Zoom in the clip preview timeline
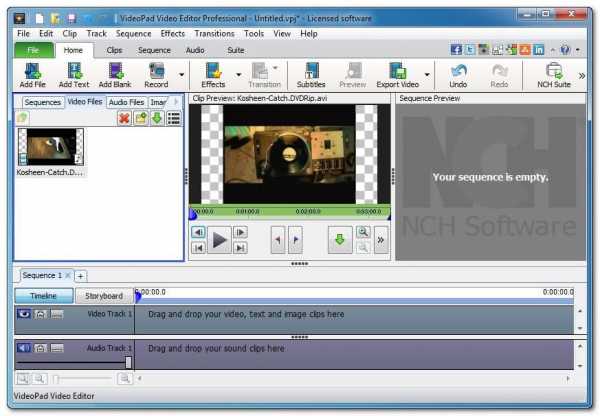 [363, 232]
